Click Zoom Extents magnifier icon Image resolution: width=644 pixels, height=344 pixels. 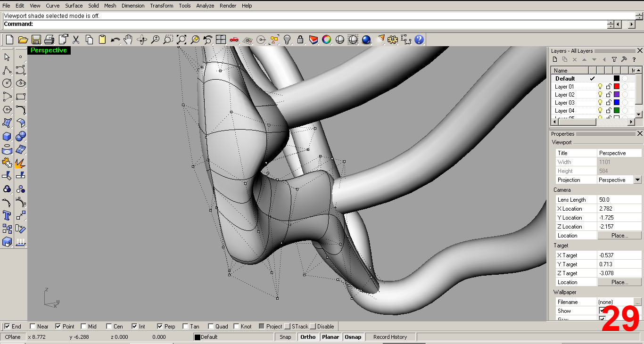coord(182,40)
